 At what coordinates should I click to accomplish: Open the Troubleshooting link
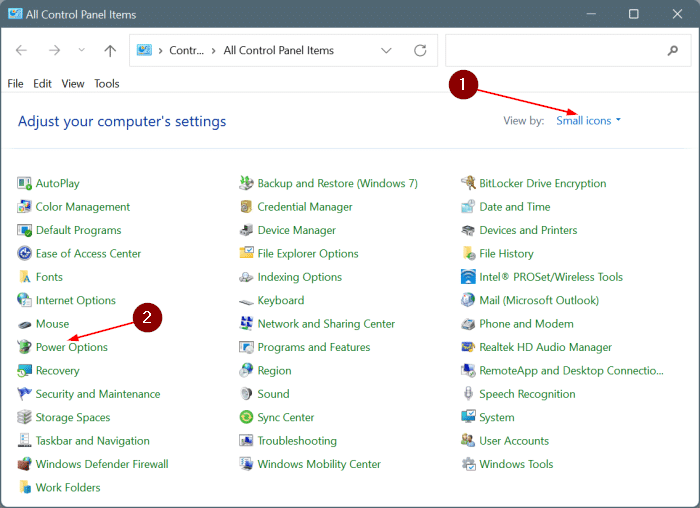click(x=297, y=441)
